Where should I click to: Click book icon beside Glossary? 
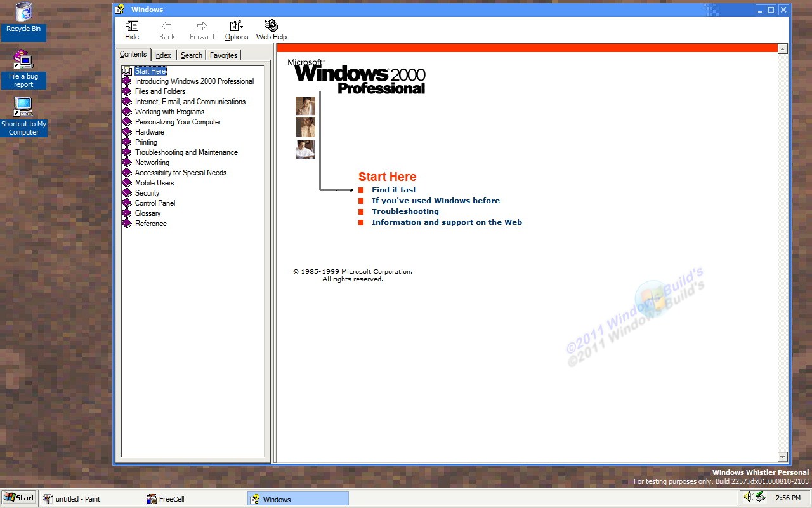point(127,213)
